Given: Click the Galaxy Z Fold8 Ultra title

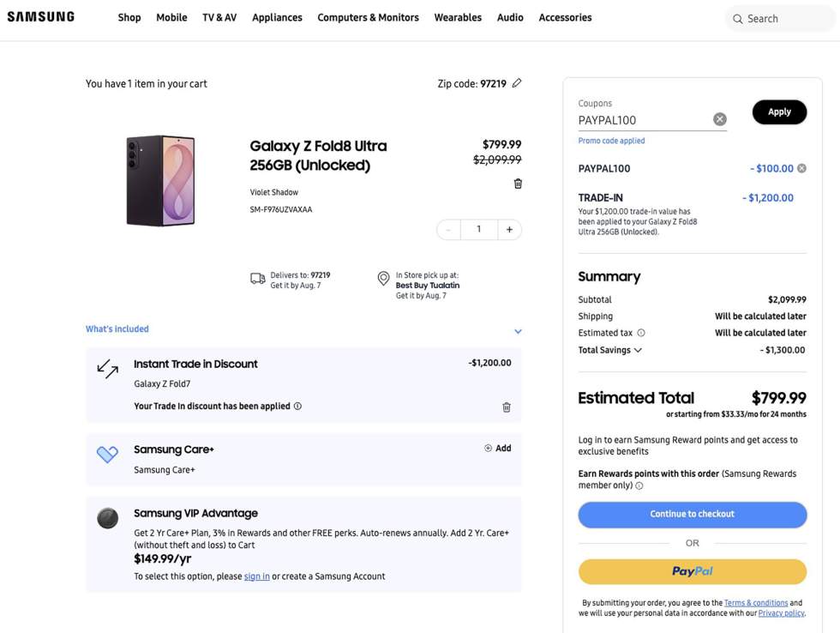Looking at the screenshot, I should [x=318, y=155].
